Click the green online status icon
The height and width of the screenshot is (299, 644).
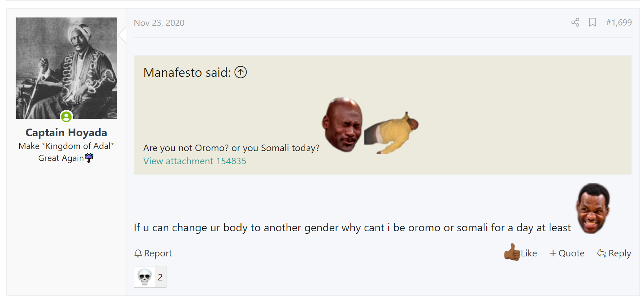pyautogui.click(x=66, y=117)
